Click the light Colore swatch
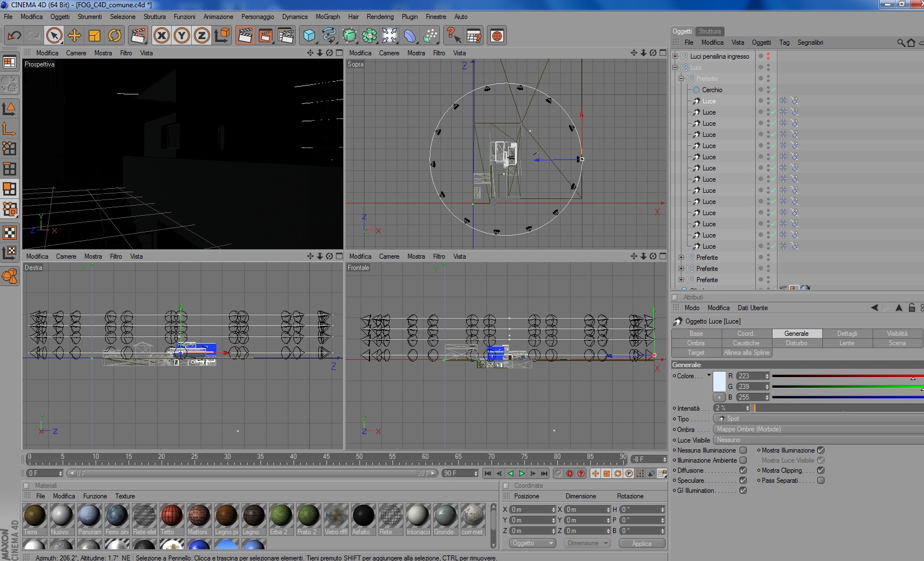 point(719,381)
